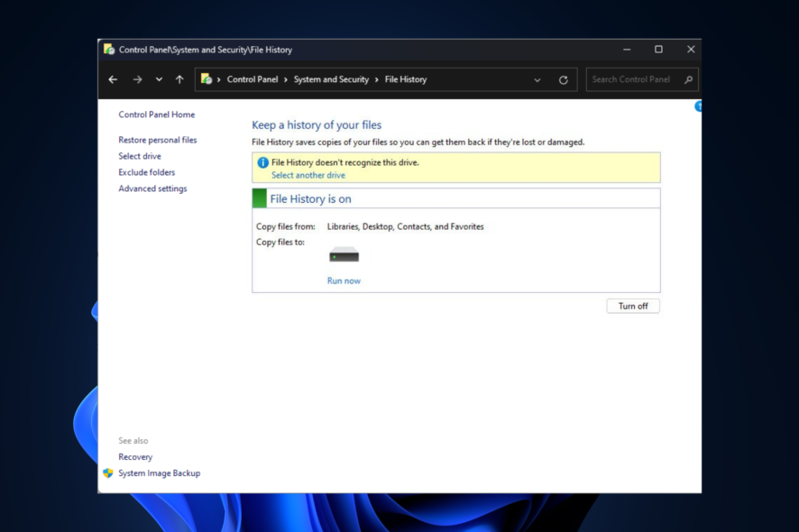The image size is (799, 532).
Task: Close the File History window
Action: pos(691,50)
